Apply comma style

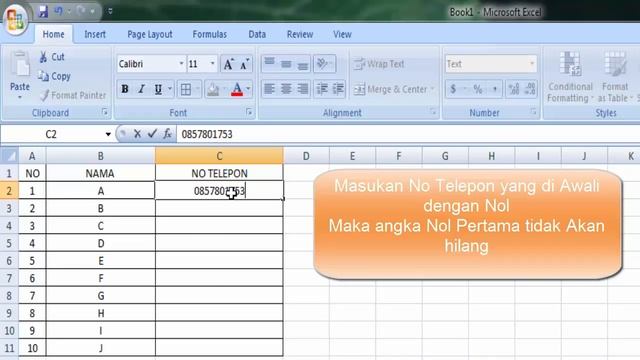tap(495, 89)
